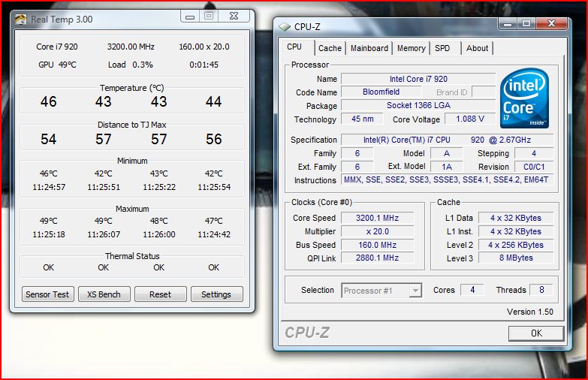Click the Code Name value Bloomfield
The height and width of the screenshot is (380, 588).
pos(381,92)
